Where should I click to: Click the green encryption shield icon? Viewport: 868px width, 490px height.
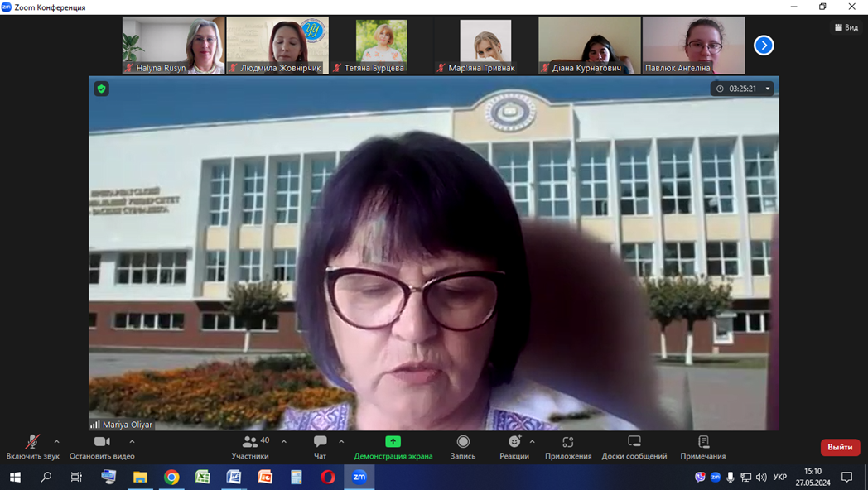coord(102,89)
